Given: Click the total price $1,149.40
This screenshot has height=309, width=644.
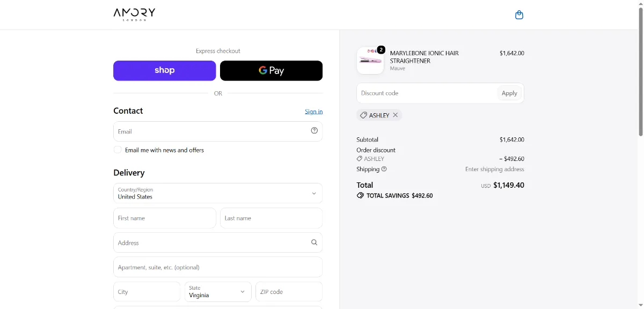Looking at the screenshot, I should pyautogui.click(x=509, y=185).
